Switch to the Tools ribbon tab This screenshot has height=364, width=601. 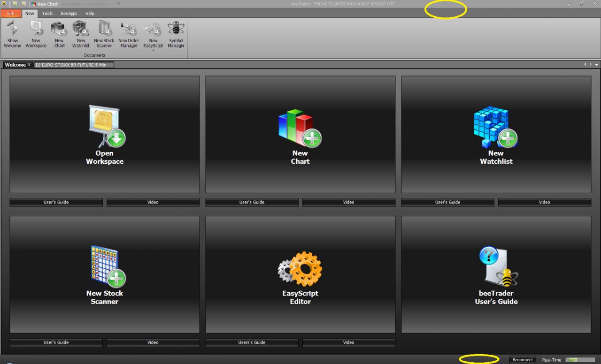pyautogui.click(x=47, y=14)
